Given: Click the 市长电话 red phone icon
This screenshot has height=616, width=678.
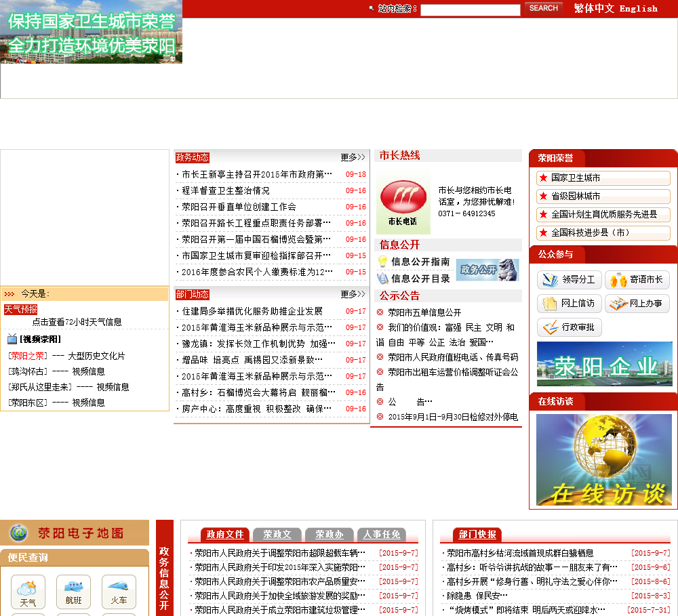Looking at the screenshot, I should point(403,203).
